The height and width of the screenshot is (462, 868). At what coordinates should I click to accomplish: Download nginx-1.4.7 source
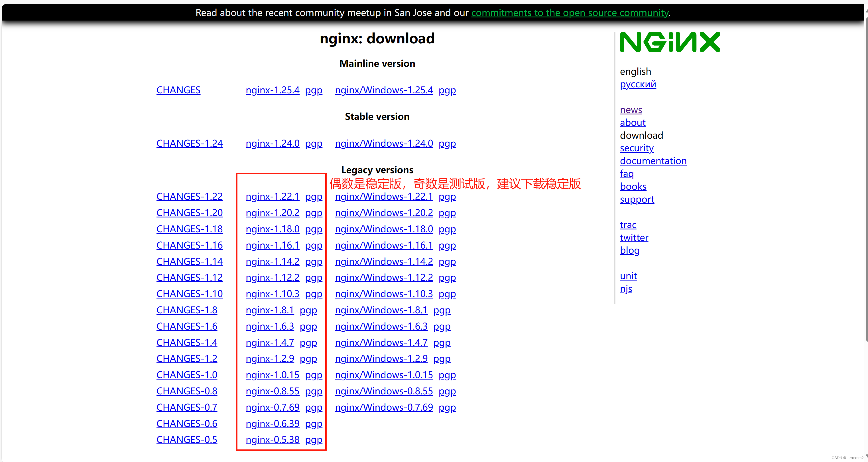270,343
